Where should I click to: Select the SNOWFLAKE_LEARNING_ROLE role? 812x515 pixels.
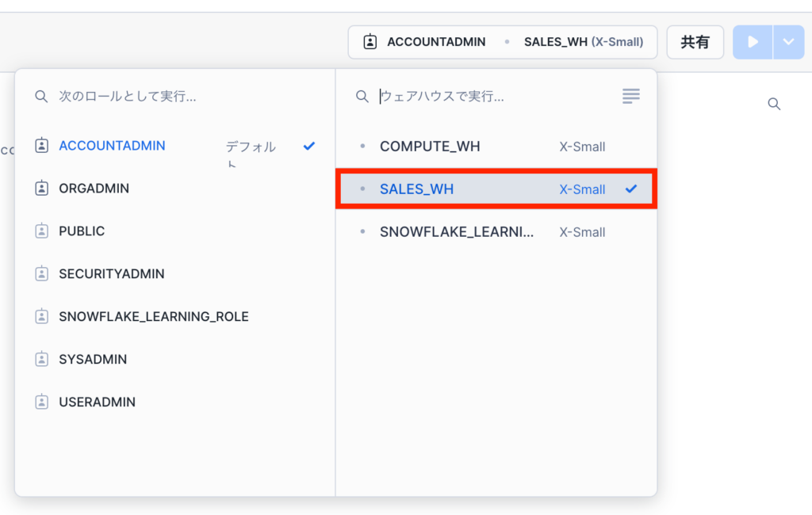pos(154,317)
